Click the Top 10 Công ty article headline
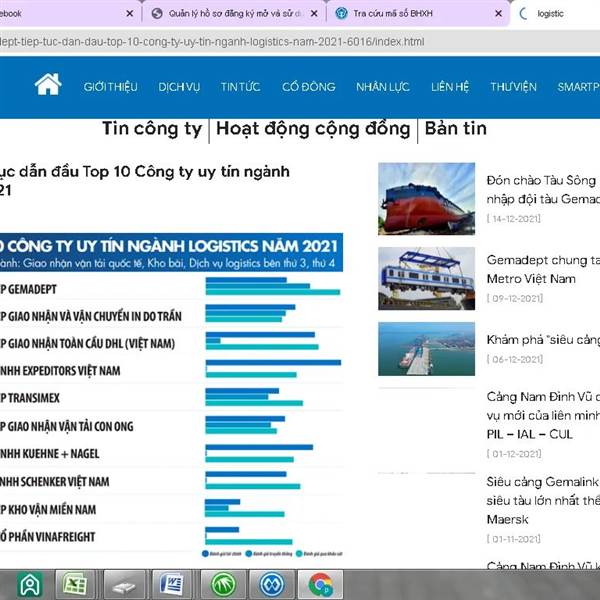This screenshot has height=600, width=600. point(145,181)
